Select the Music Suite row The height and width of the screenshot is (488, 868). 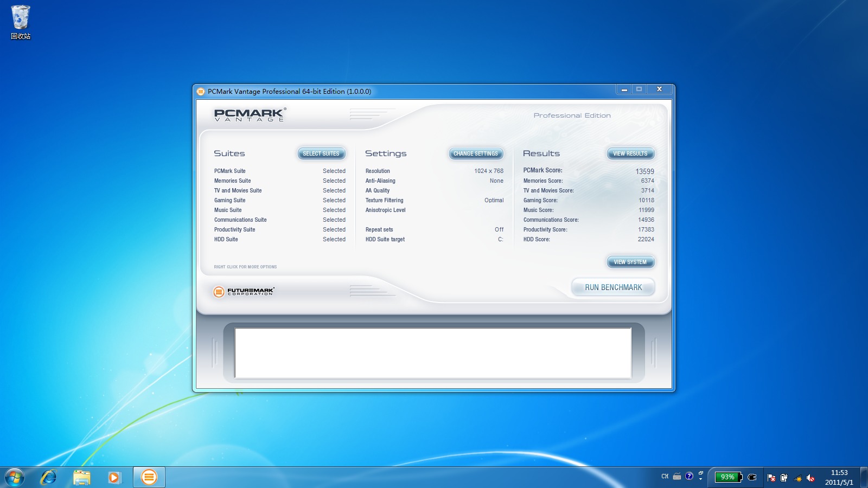tap(280, 210)
